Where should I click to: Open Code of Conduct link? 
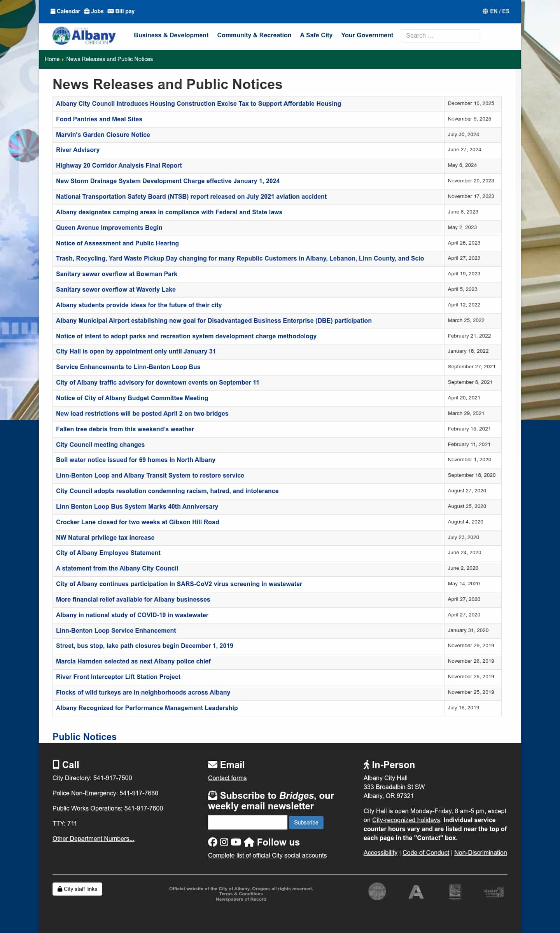pos(426,852)
